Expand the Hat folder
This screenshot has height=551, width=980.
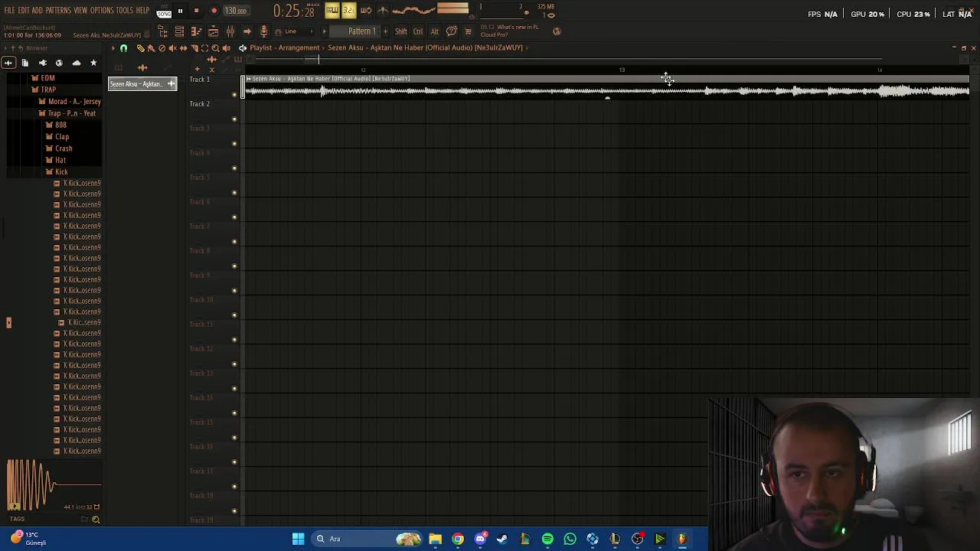[x=57, y=160]
